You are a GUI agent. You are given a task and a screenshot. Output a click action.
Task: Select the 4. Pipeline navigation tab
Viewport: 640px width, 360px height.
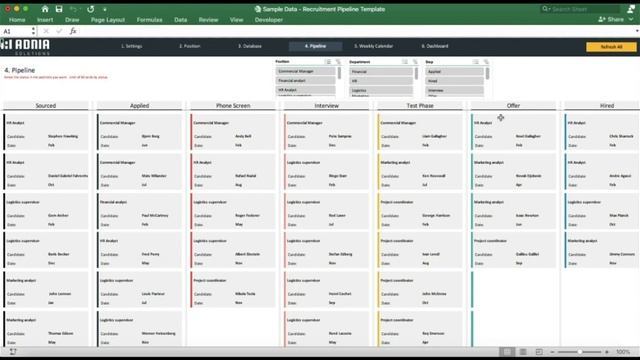tap(315, 46)
